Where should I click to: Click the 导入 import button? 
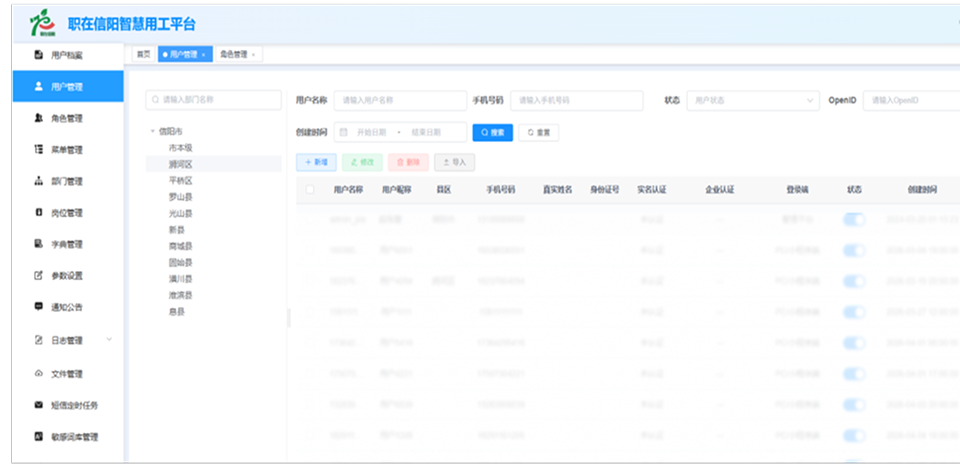454,162
